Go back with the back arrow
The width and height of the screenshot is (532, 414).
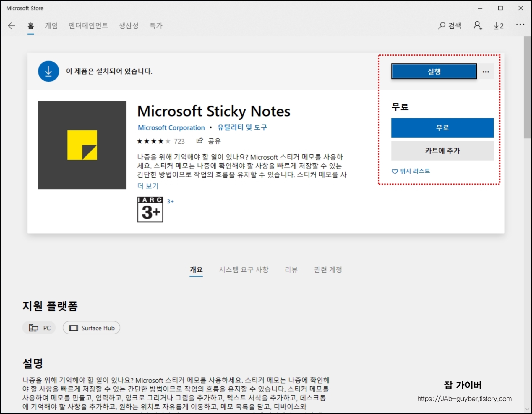pos(12,26)
